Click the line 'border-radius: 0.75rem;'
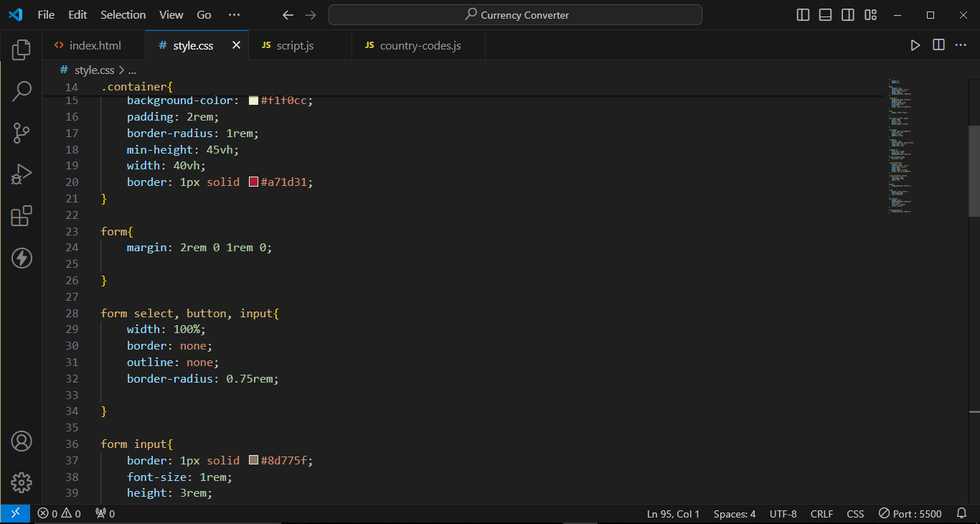980x524 pixels. coord(203,378)
